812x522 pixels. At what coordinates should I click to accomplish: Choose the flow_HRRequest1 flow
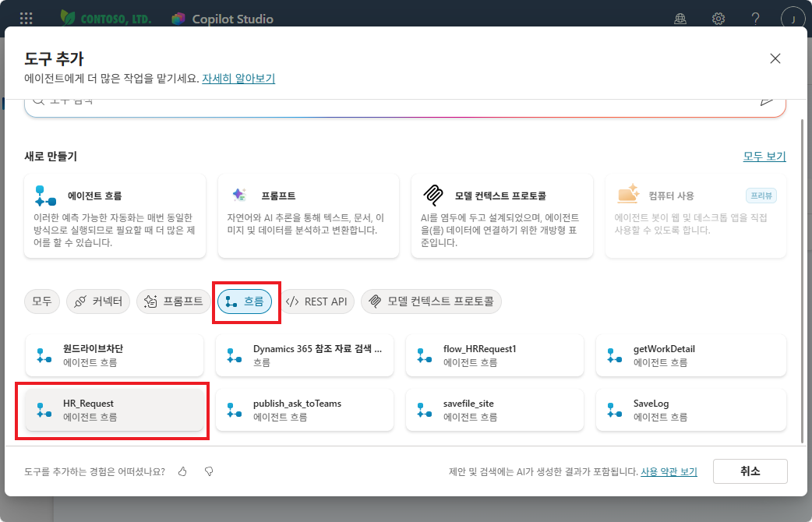click(495, 355)
